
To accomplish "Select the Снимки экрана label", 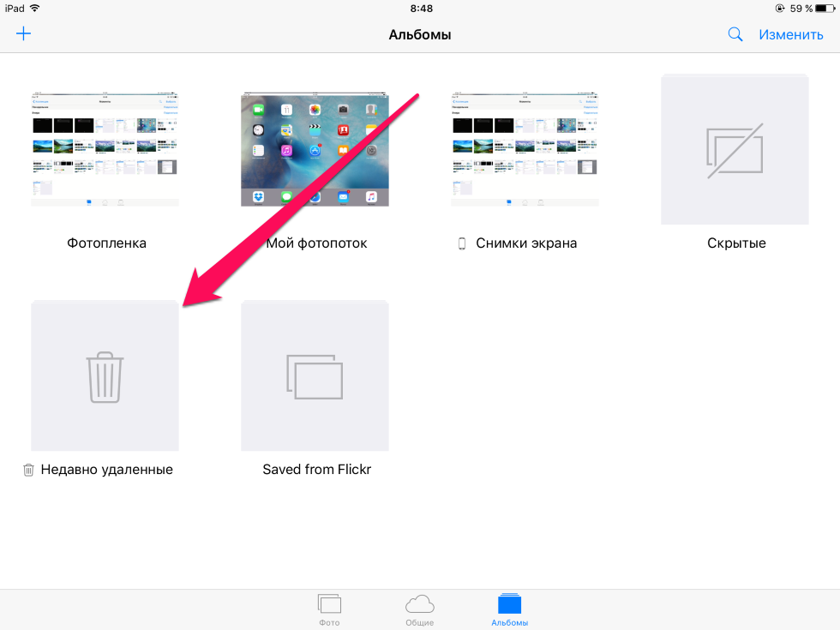I will pyautogui.click(x=526, y=243).
